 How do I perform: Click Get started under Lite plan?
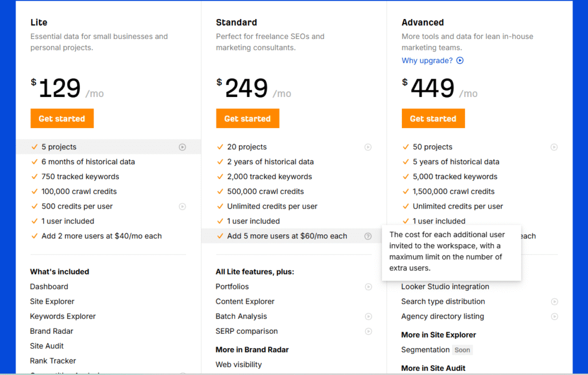[x=62, y=119]
